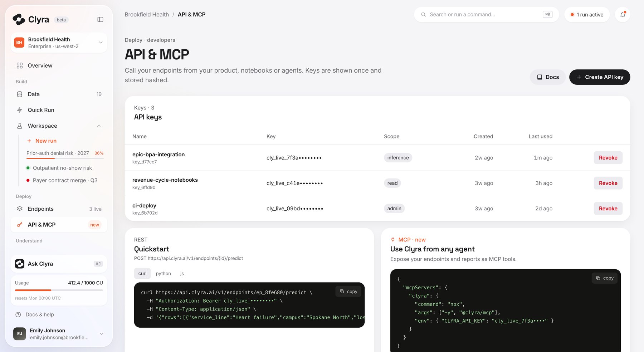Click the Last used column header
Screen dimensions: 644x352
pos(540,137)
